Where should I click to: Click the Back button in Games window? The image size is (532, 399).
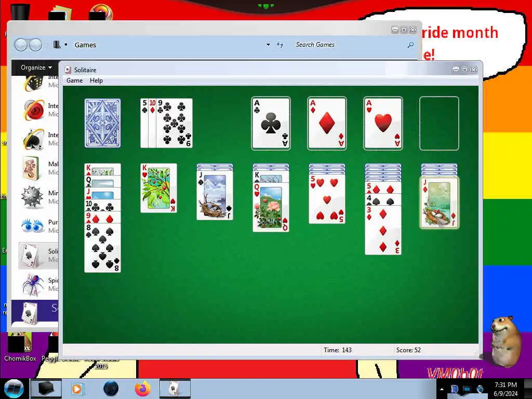tap(21, 45)
